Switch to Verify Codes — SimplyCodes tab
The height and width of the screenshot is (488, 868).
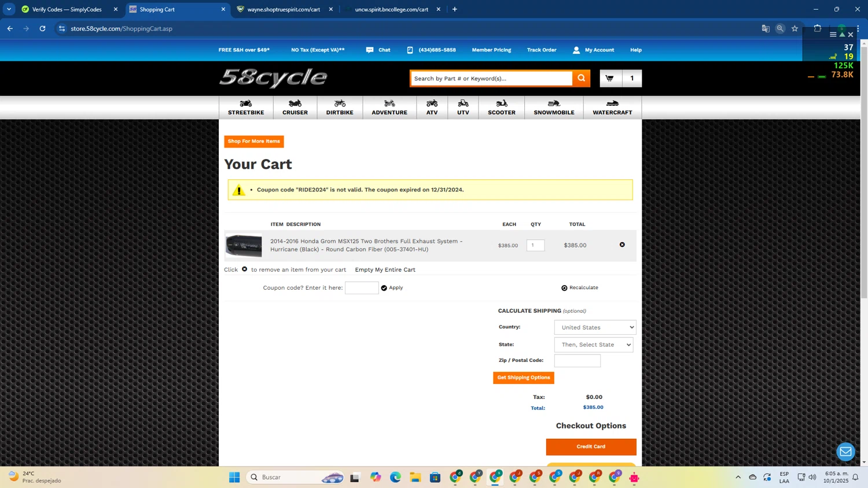67,9
